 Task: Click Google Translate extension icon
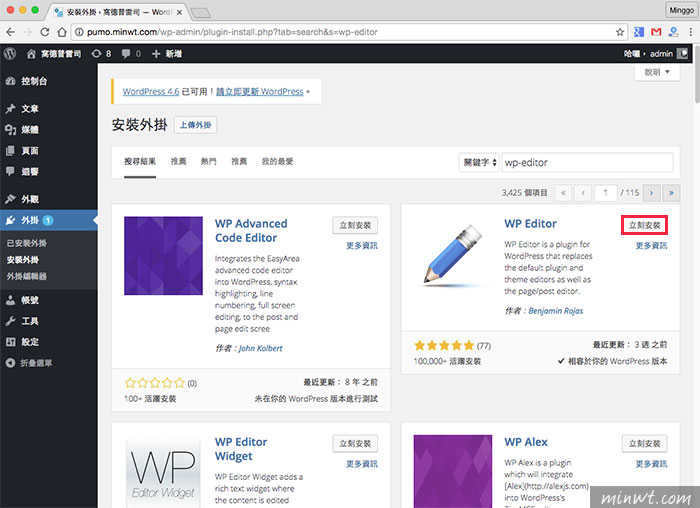pos(639,32)
